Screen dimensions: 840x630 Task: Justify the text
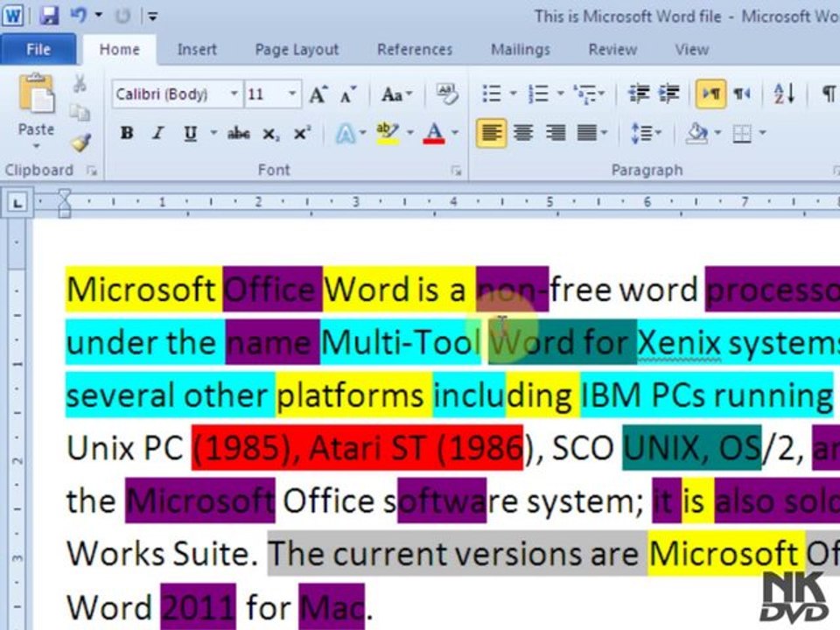tap(587, 132)
